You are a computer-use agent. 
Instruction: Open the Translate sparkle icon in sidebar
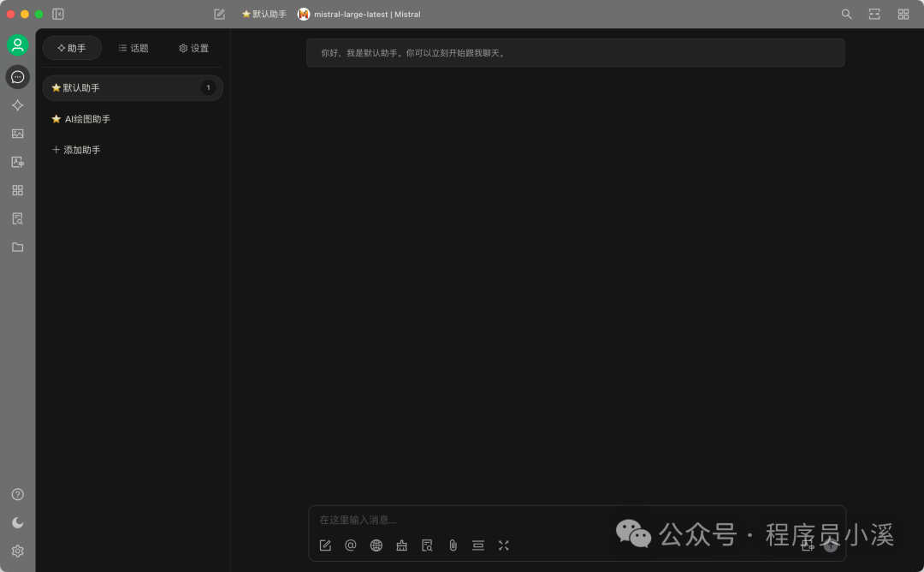17,105
